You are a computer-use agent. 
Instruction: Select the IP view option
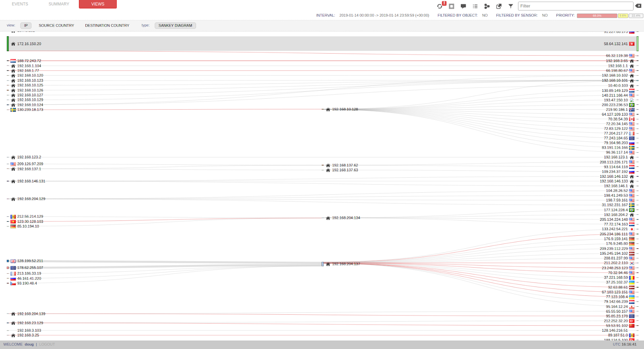tap(26, 25)
